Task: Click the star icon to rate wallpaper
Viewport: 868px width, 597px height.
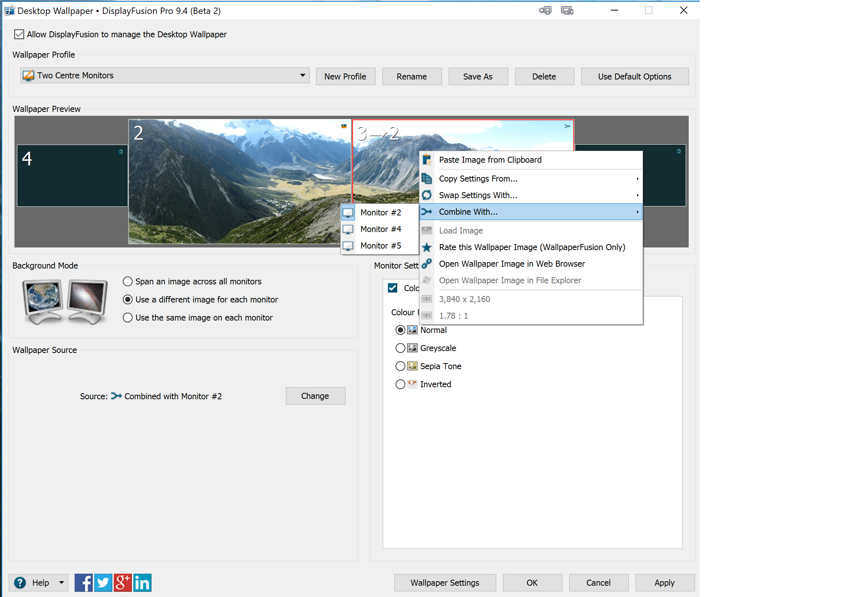Action: [x=427, y=247]
